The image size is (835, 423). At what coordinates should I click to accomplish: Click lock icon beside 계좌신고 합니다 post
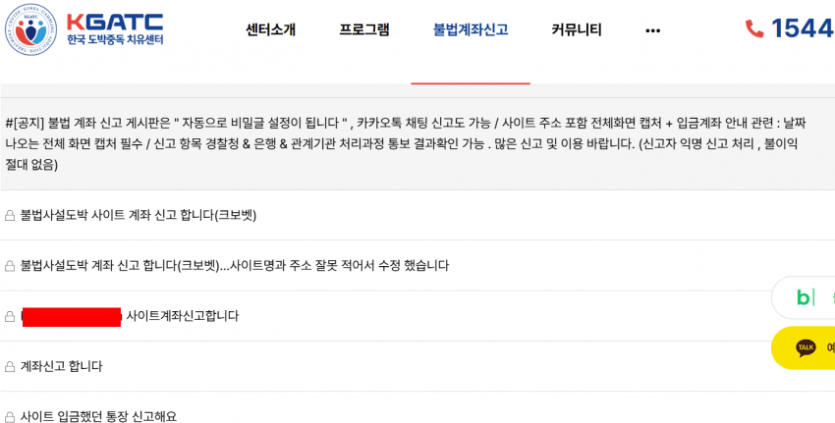(x=10, y=367)
